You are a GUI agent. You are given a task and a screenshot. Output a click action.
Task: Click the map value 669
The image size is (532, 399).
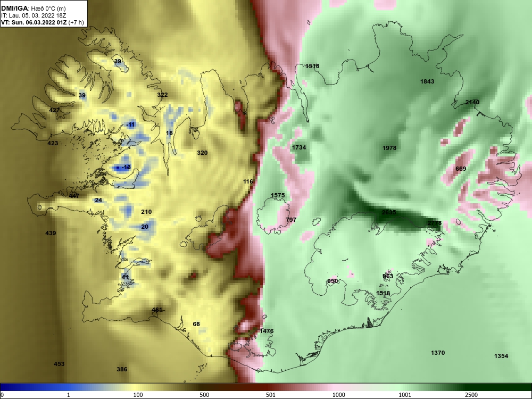click(461, 169)
